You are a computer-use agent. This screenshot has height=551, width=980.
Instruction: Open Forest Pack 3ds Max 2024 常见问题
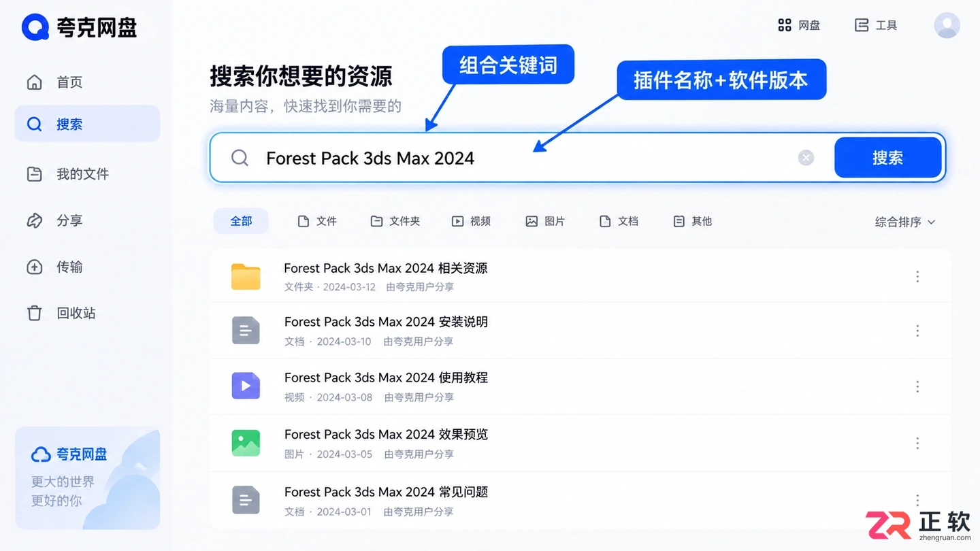(x=386, y=492)
